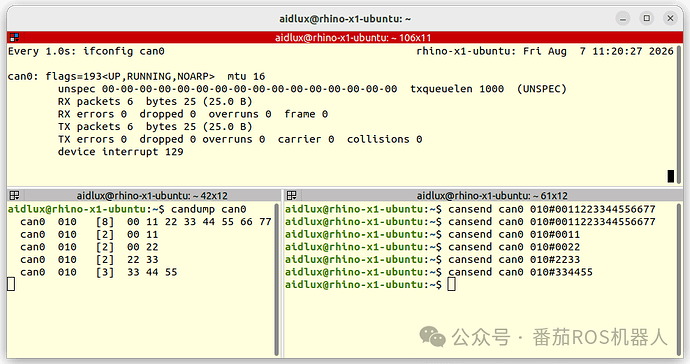The image size is (690, 364).
Task: Click the vertical divider between the bottom panes
Action: 283,274
